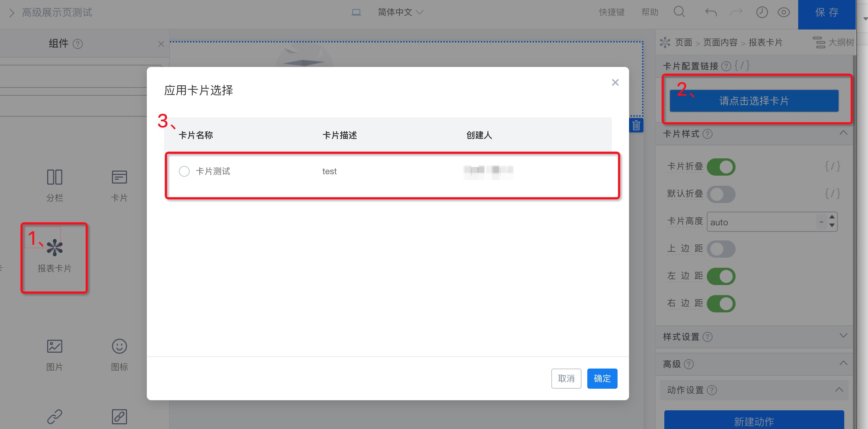Image resolution: width=868 pixels, height=429 pixels.
Task: Pick the 图标 smiley component icon
Action: coord(119,346)
